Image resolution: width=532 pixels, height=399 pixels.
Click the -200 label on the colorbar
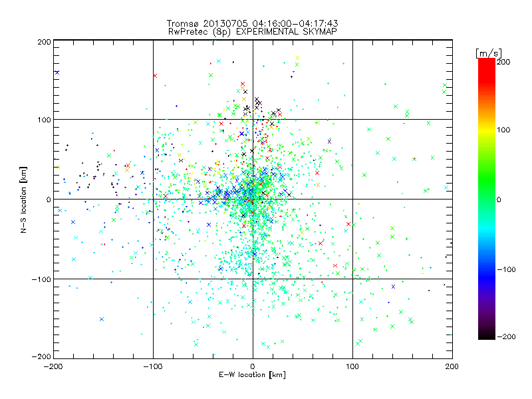pyautogui.click(x=506, y=336)
